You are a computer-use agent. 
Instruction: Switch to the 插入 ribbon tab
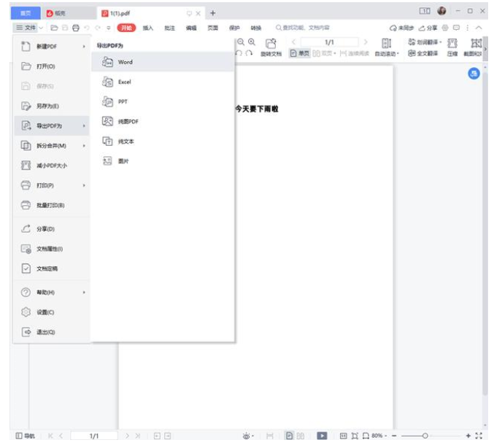tap(148, 28)
